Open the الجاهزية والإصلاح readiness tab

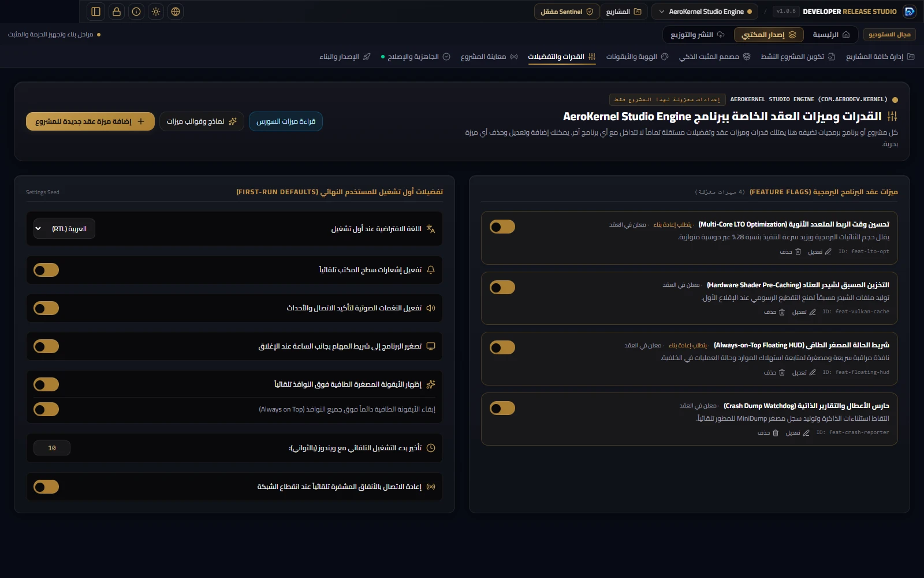tap(416, 57)
